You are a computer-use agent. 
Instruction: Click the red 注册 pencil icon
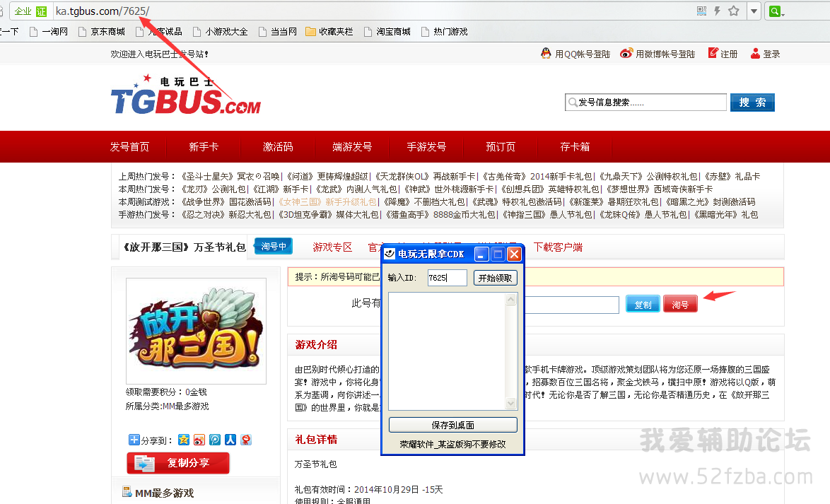(x=713, y=53)
